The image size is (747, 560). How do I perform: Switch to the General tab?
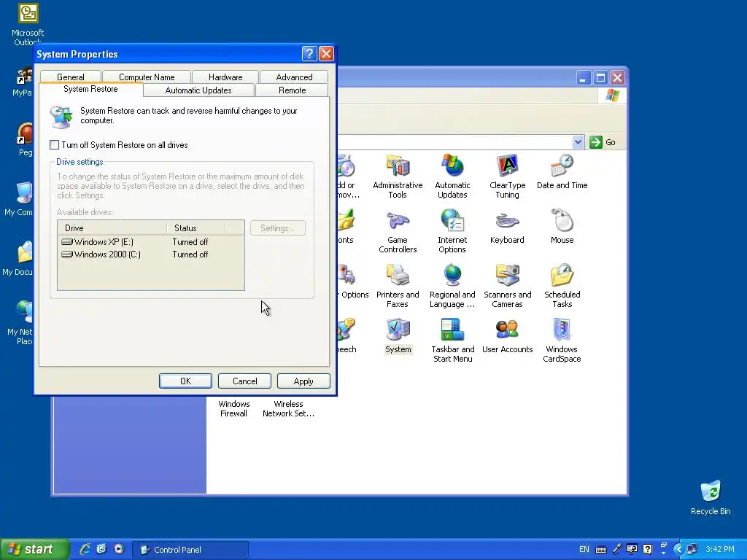point(71,77)
